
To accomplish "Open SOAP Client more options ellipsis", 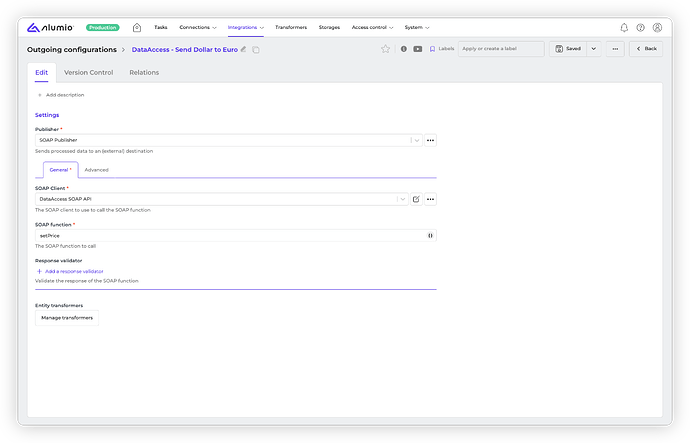I will click(x=430, y=199).
